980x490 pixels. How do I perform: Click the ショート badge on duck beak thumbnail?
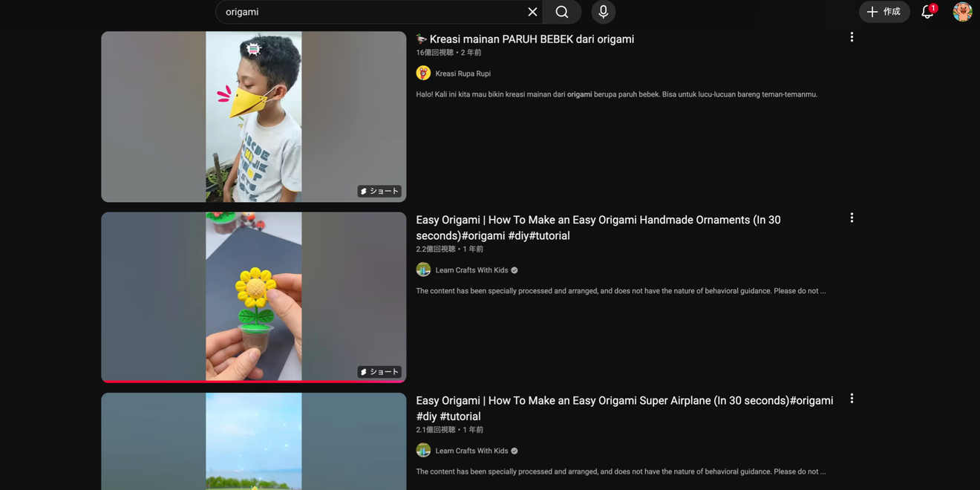click(x=379, y=191)
